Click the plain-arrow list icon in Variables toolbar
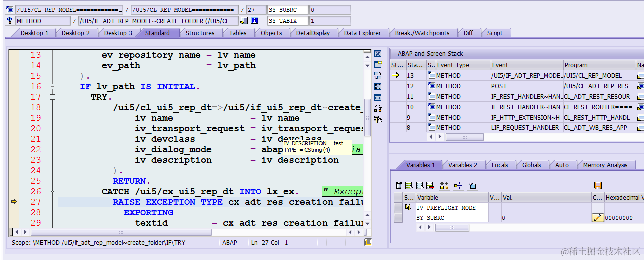Screen dimensions: 644x260 tap(420, 185)
